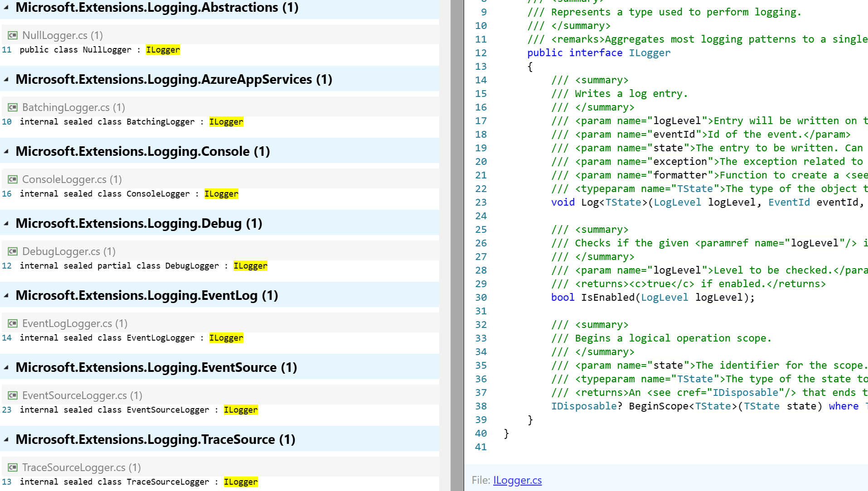Click highlighted ILogger in DebugLogger declaration

(x=251, y=266)
